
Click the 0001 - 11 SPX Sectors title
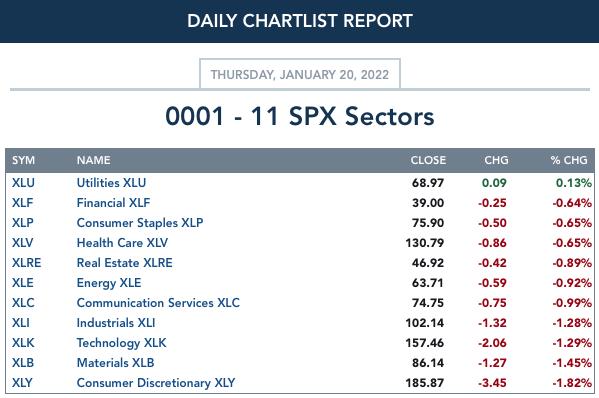click(300, 116)
